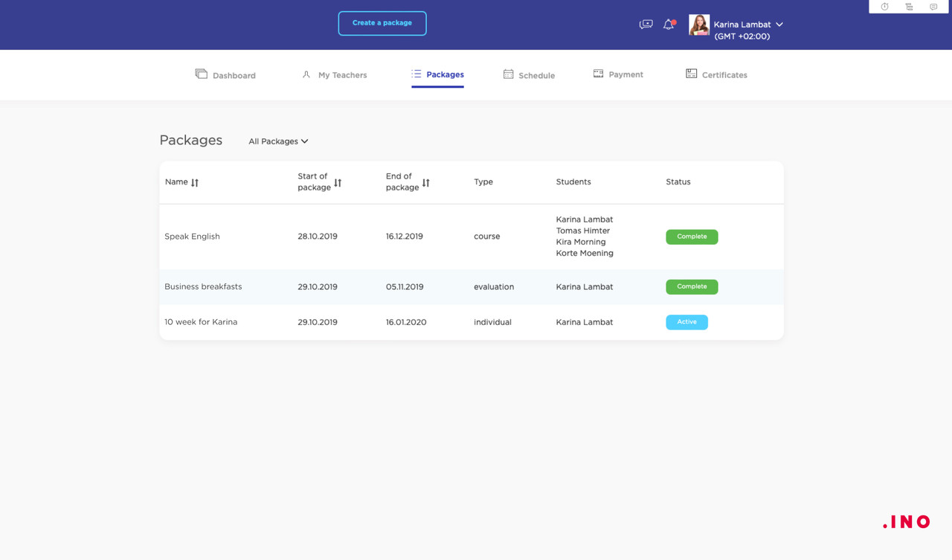Click the evaluation type cell
This screenshot has width=952, height=560.
point(494,287)
